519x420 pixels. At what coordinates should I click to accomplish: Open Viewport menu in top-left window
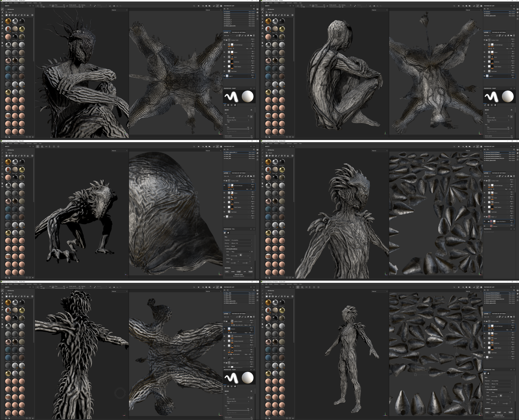(22, 3)
